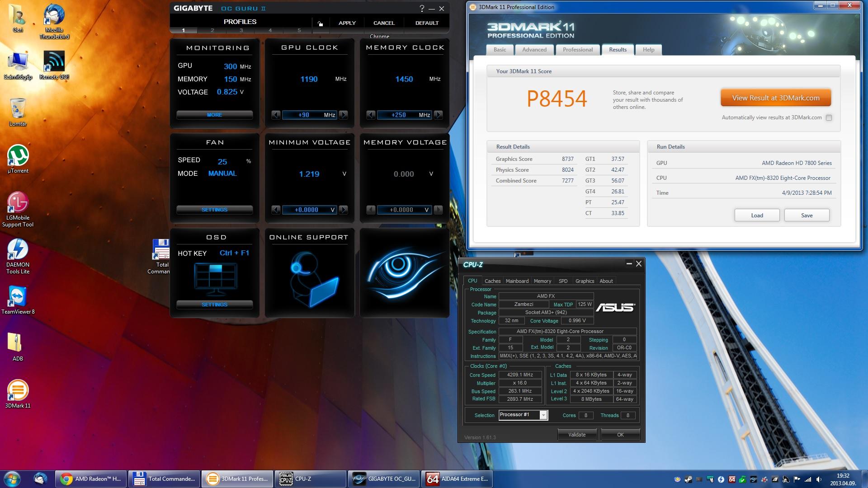Click CANCEL in OC Guru
The height and width of the screenshot is (488, 868).
(384, 23)
